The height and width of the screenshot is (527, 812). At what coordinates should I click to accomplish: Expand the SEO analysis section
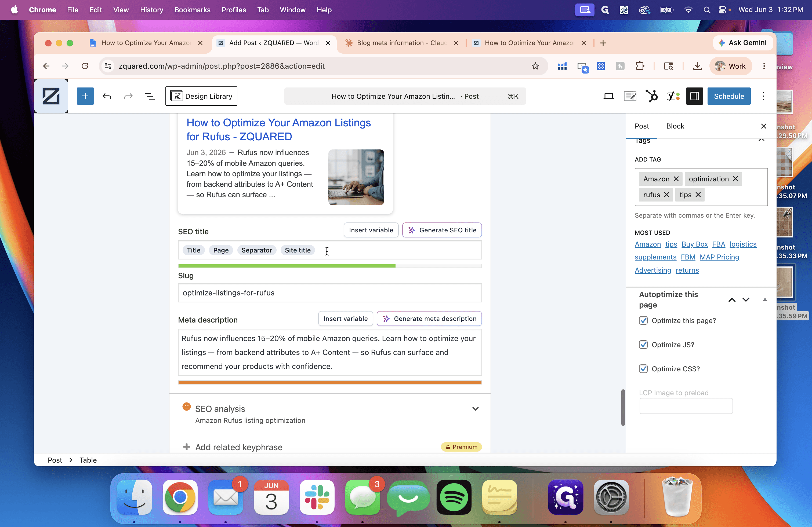click(x=330, y=413)
